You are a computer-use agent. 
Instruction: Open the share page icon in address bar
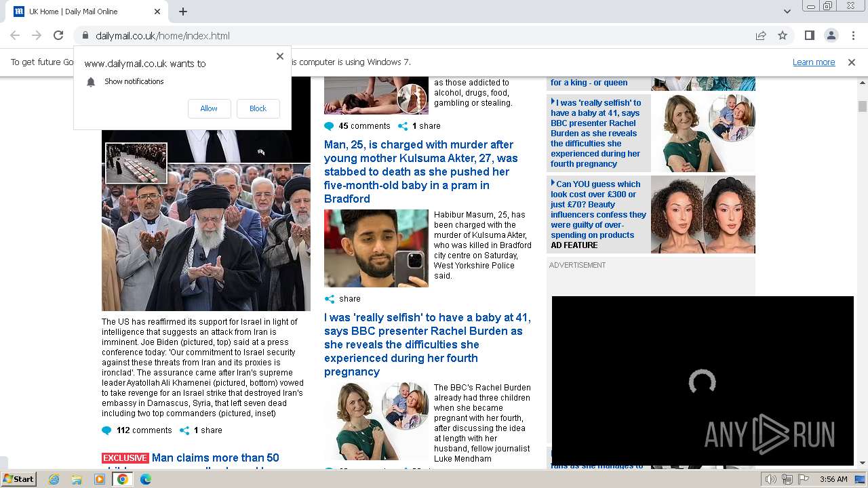click(761, 35)
